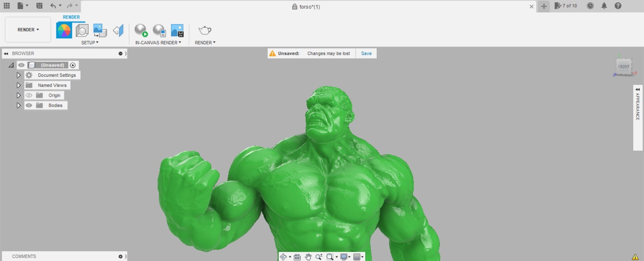Minimize the BROWSER panel with circle button

click(120, 53)
